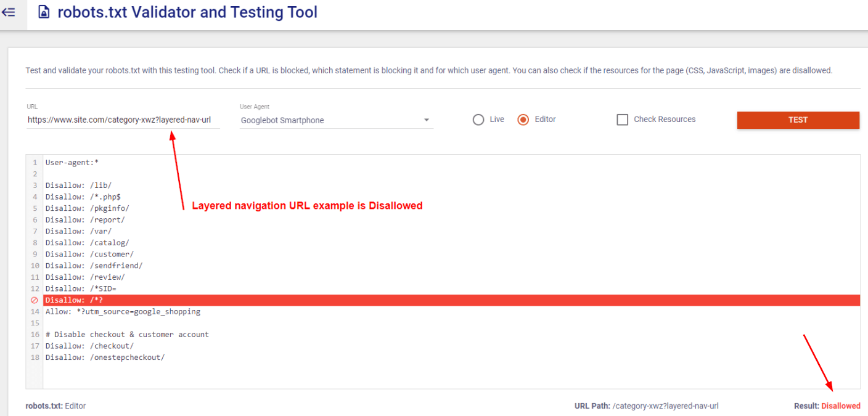This screenshot has height=416, width=868.
Task: Click the red annotation about layered navigation
Action: point(307,205)
